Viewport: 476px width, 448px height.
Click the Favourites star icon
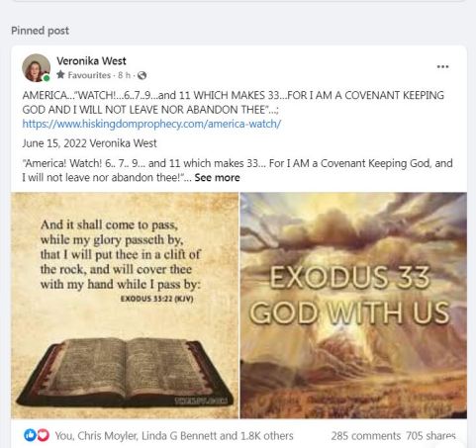(60, 75)
